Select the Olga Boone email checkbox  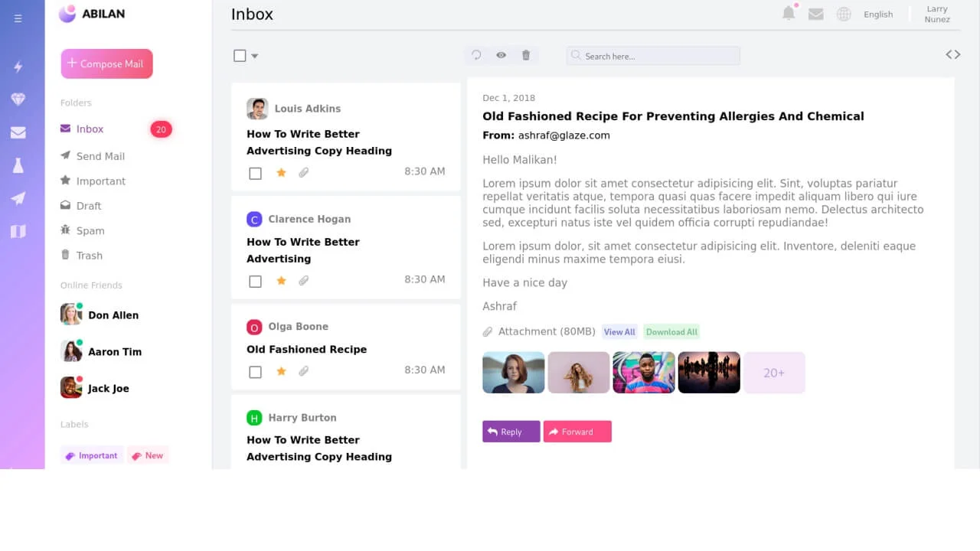pos(256,371)
